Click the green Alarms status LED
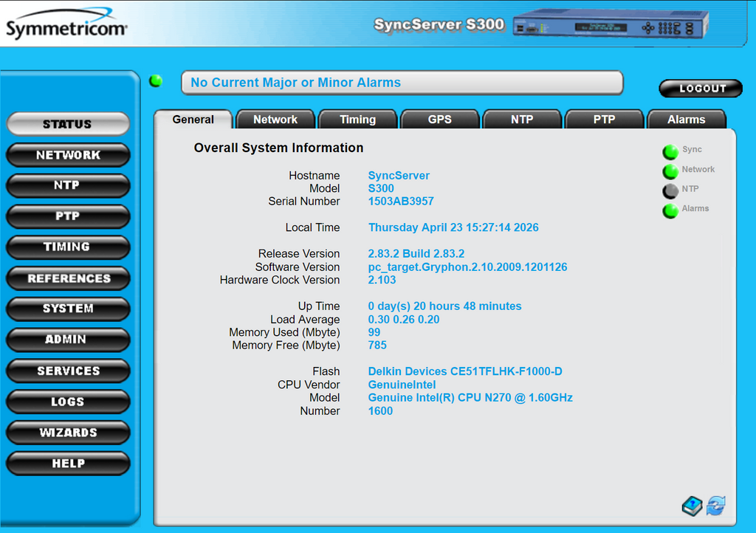Screen dimensions: 756x533 coord(670,211)
